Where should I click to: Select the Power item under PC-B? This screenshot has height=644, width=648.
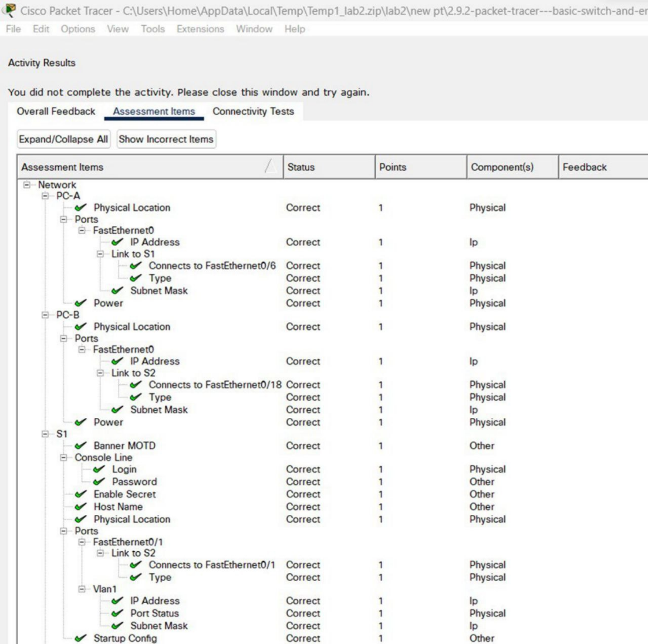click(108, 423)
